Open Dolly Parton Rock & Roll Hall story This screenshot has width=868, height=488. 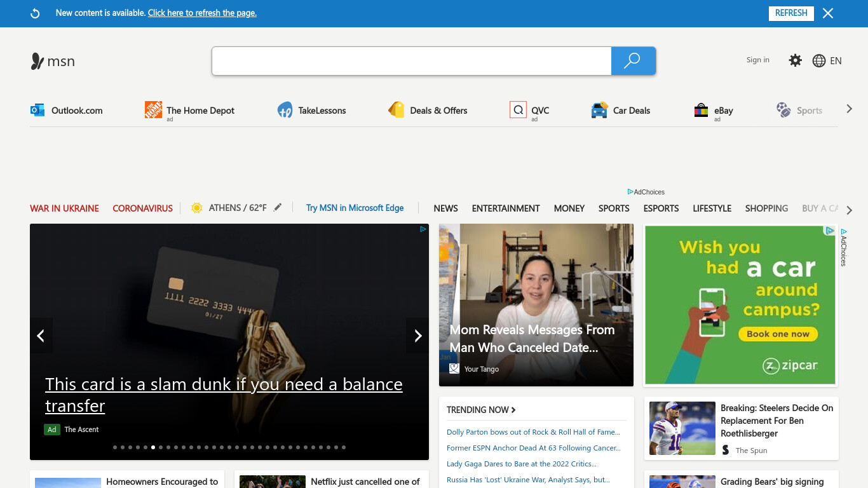click(x=533, y=432)
